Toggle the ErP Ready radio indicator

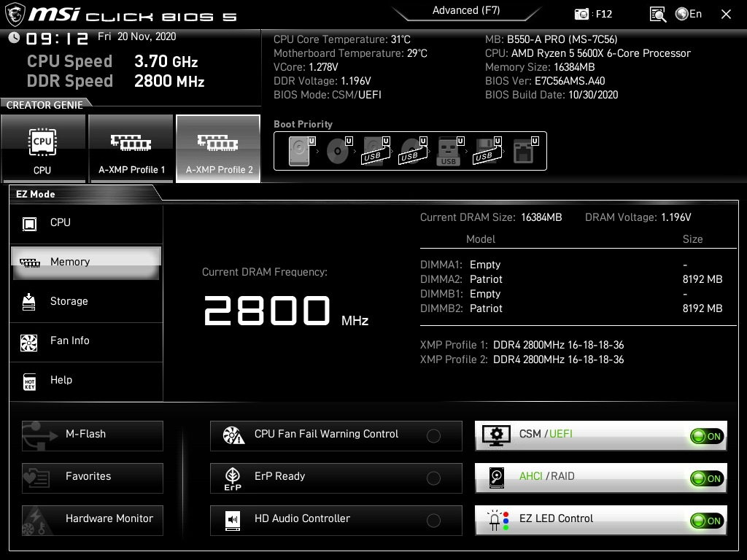tap(433, 478)
